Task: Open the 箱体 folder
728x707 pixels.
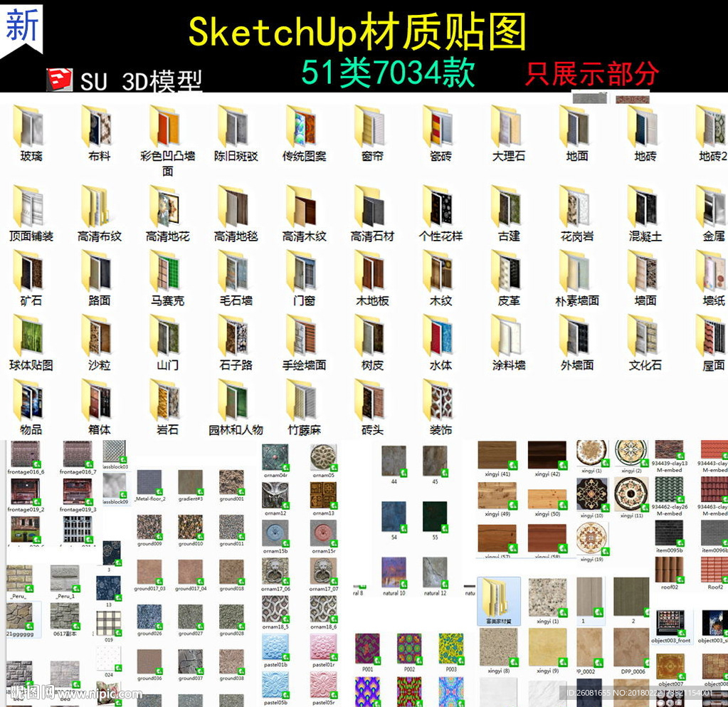Action: coord(98,400)
